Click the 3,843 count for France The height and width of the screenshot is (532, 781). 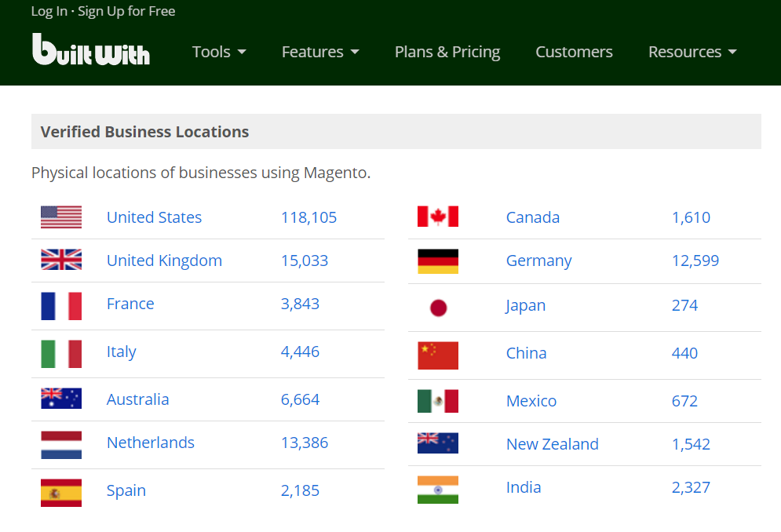click(x=300, y=304)
